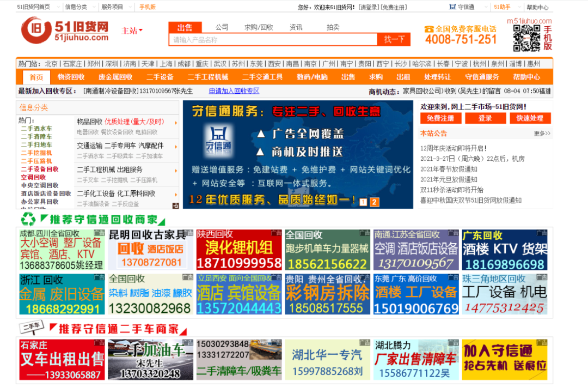Expand the 交通运输 category arrow

point(176,147)
